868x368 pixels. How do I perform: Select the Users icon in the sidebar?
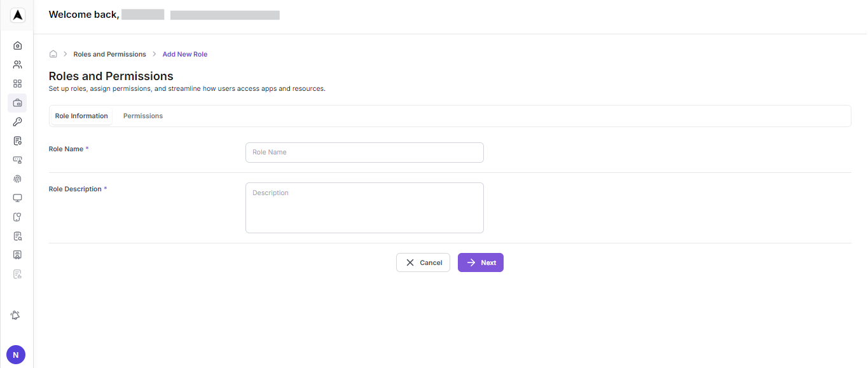[x=17, y=64]
